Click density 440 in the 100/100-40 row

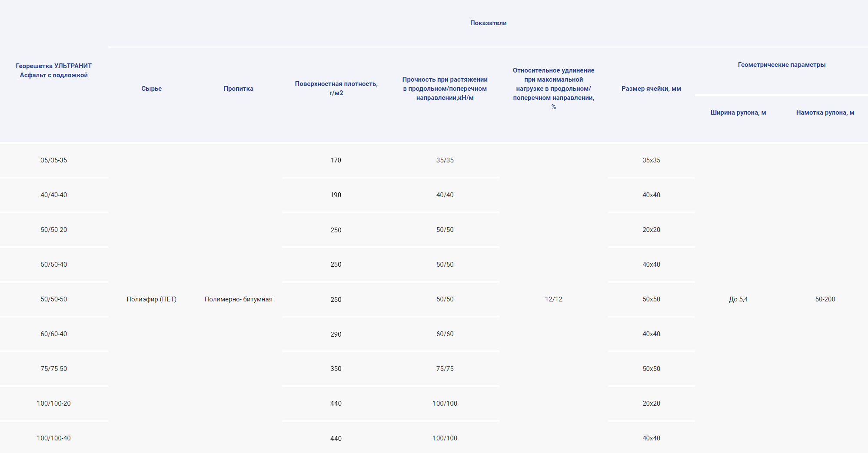point(336,438)
